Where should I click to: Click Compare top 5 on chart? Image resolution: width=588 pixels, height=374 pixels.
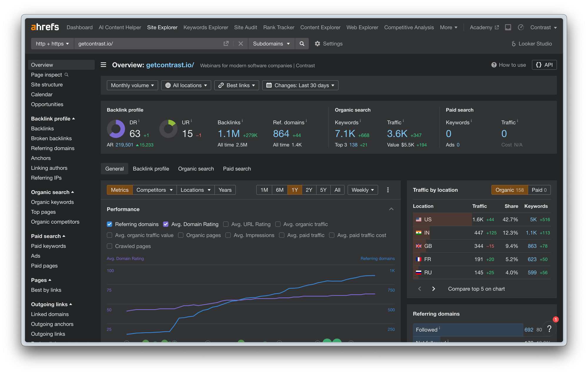click(476, 289)
